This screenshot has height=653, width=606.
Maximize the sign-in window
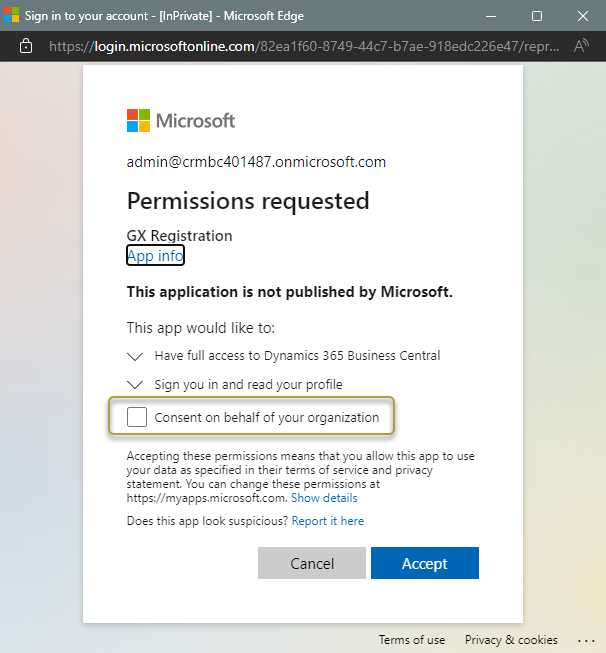(537, 16)
